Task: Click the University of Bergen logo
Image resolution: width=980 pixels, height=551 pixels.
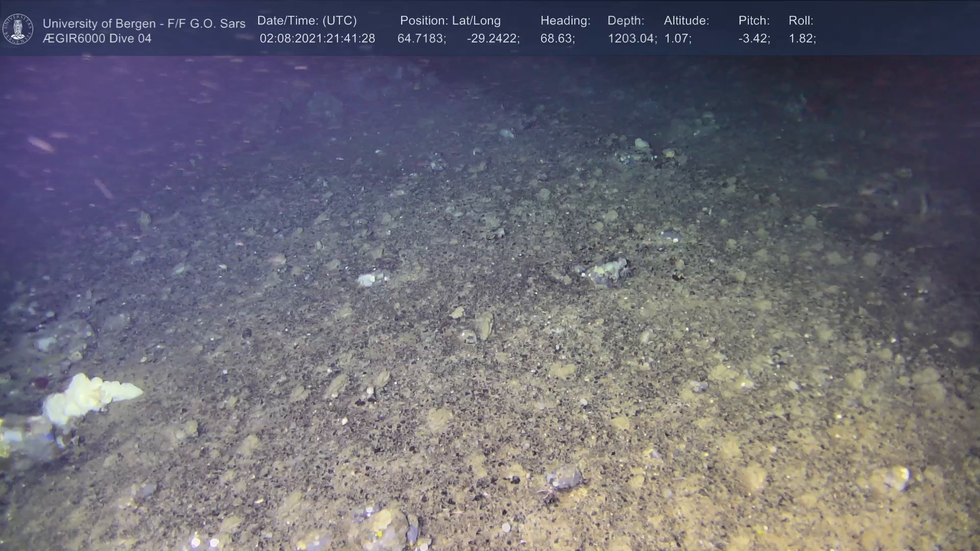Action: (18, 29)
